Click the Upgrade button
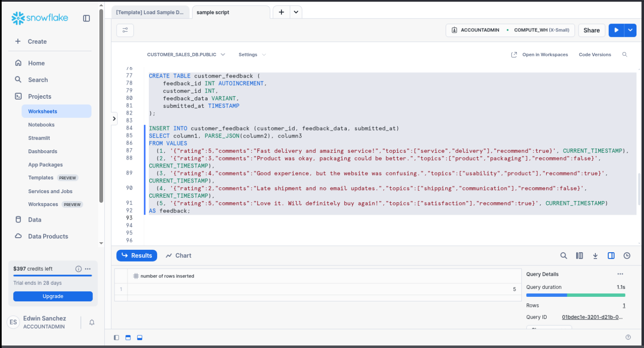The width and height of the screenshot is (644, 348). [x=53, y=296]
